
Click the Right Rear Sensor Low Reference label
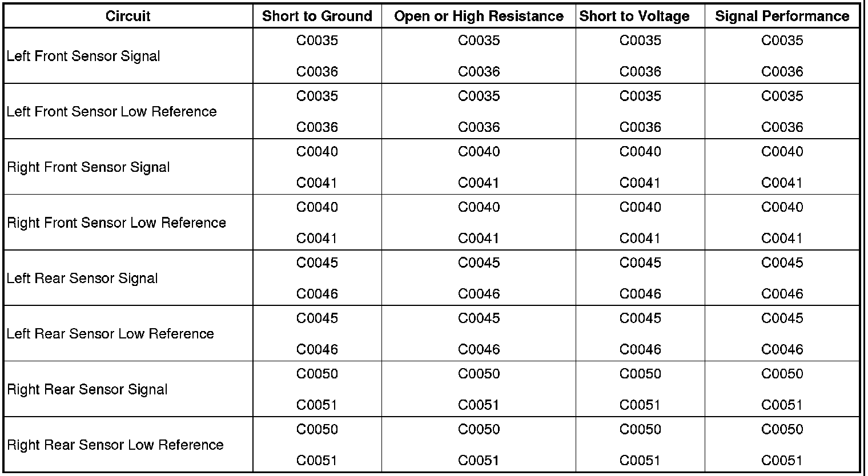(115, 445)
